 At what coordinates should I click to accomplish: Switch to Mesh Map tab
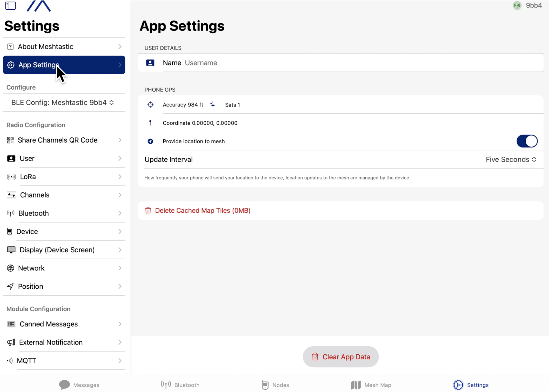tap(371, 385)
